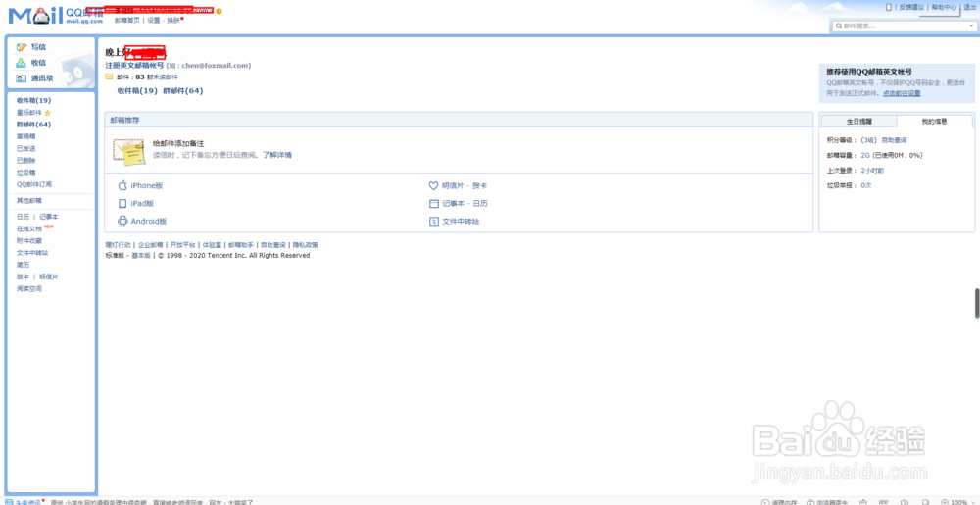Open the mail search options dropdown arrow

click(x=971, y=26)
